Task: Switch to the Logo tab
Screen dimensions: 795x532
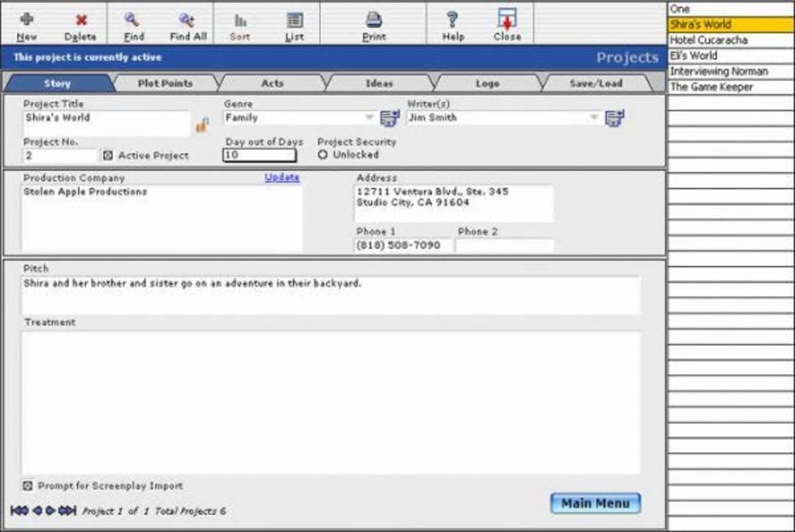Action: pyautogui.click(x=487, y=83)
